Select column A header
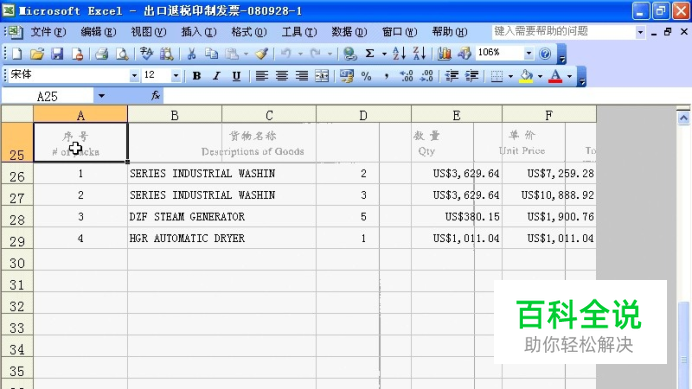692x389 pixels. [x=80, y=115]
